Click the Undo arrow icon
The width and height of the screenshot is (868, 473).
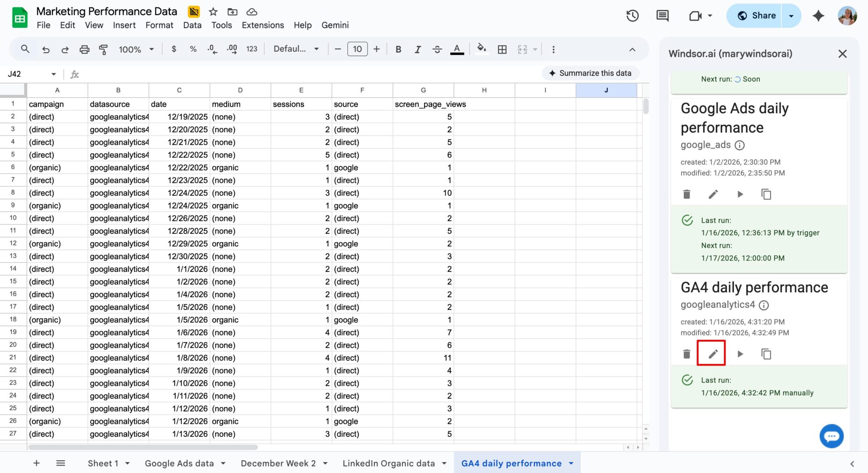click(x=46, y=50)
